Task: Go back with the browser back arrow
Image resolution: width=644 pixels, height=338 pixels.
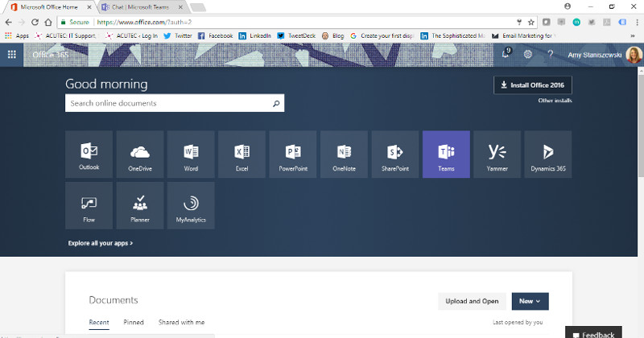Action: pyautogui.click(x=9, y=23)
